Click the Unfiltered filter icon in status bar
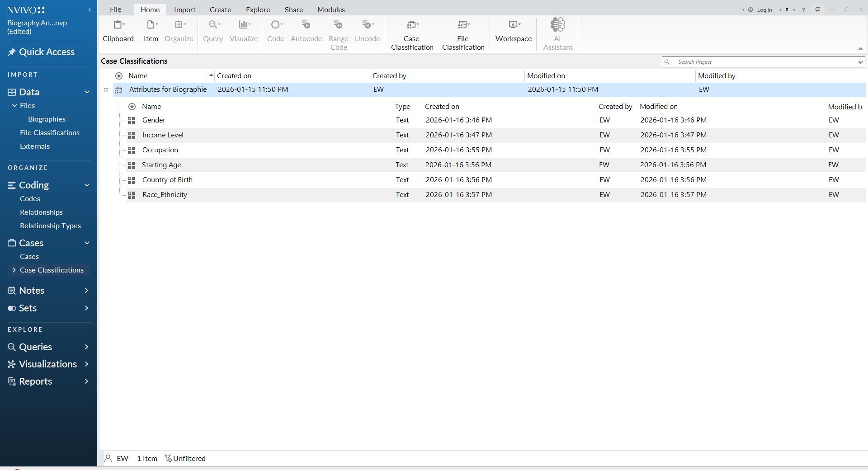Viewport: 868px width, 470px height. point(168,458)
